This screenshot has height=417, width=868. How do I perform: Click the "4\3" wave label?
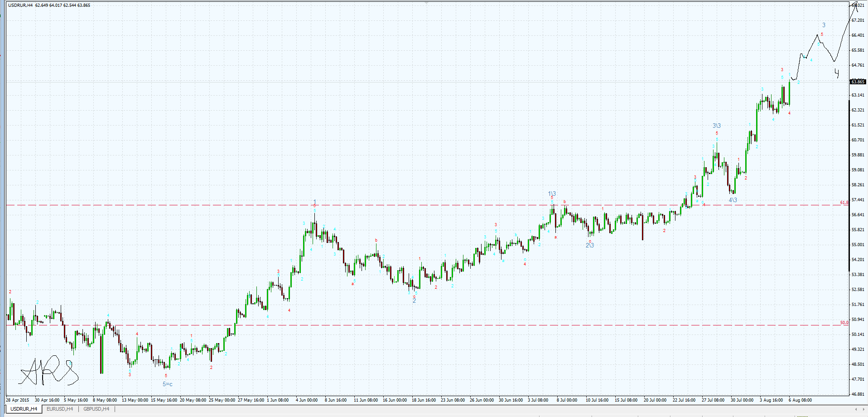733,200
